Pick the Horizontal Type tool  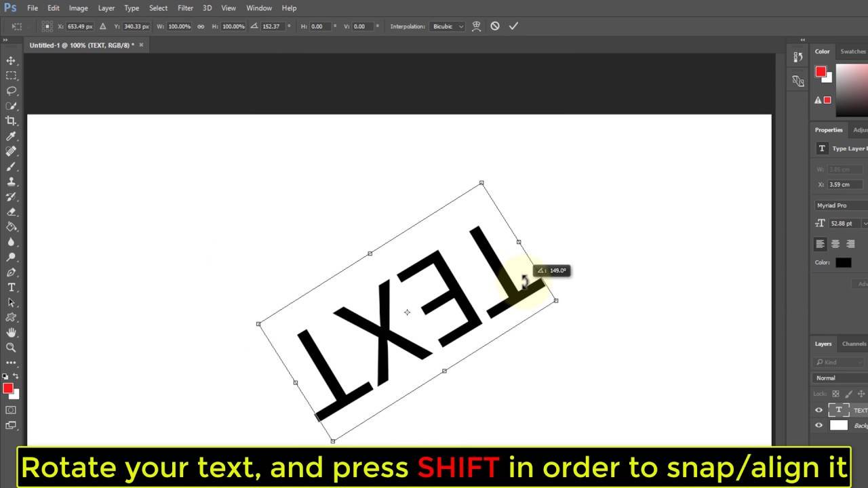pyautogui.click(x=11, y=287)
